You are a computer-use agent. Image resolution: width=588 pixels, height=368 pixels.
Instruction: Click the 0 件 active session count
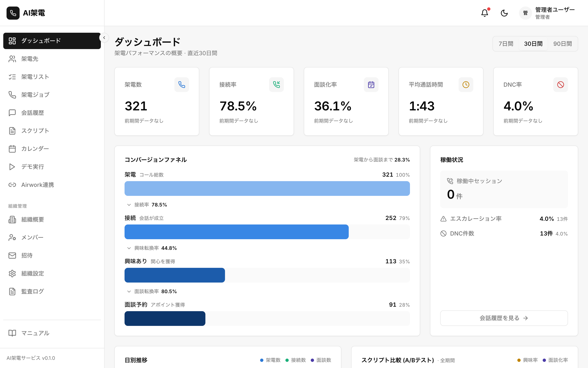tap(455, 195)
